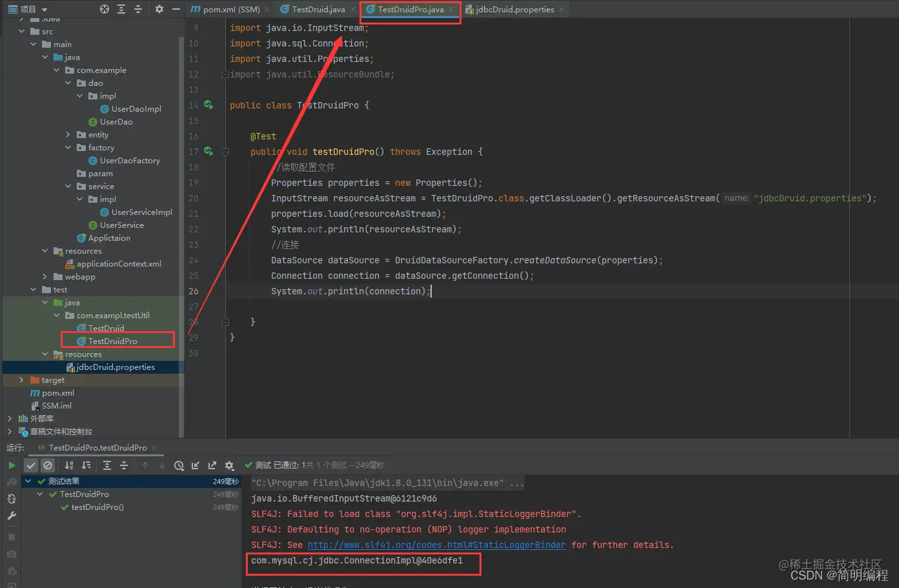Select TestDruidPro in project tree

tap(112, 341)
